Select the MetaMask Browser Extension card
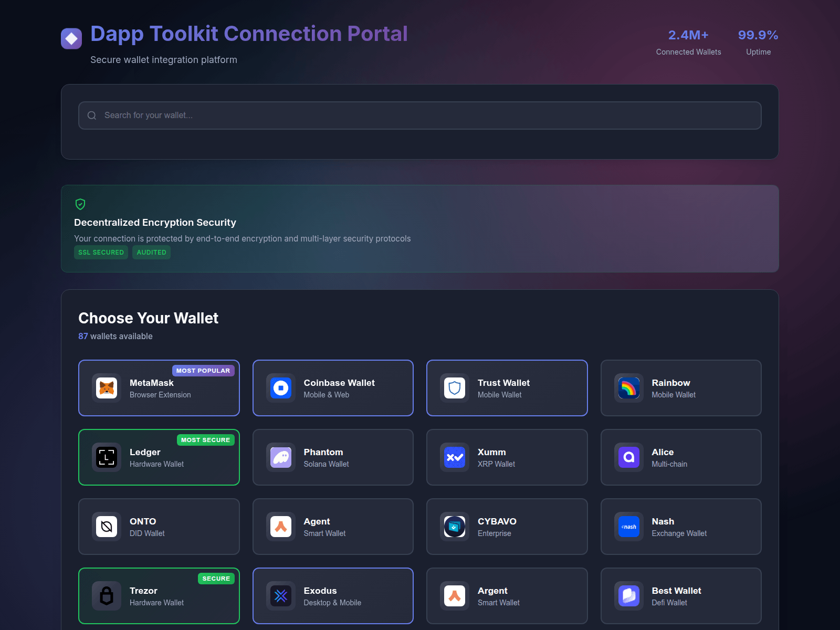The image size is (840, 630). tap(159, 388)
